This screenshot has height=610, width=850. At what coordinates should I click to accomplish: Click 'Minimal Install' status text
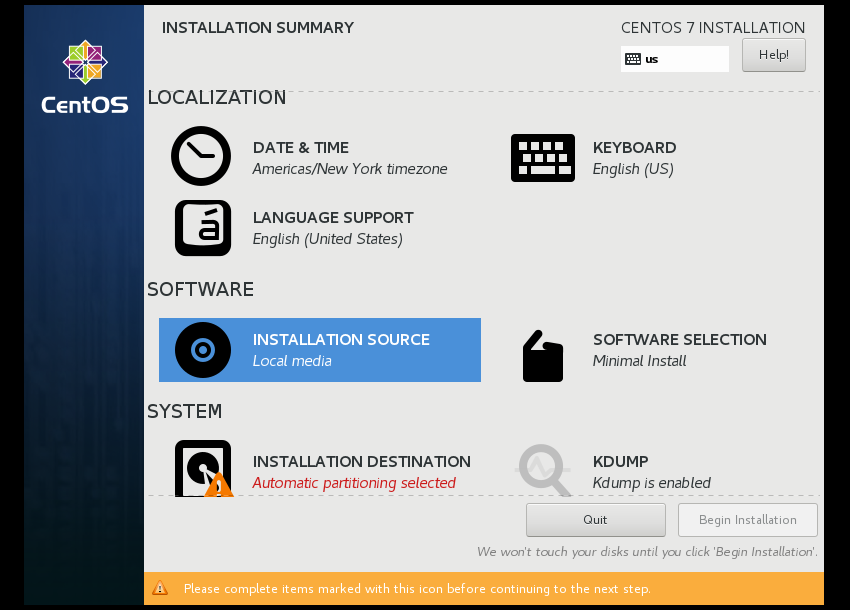[639, 361]
